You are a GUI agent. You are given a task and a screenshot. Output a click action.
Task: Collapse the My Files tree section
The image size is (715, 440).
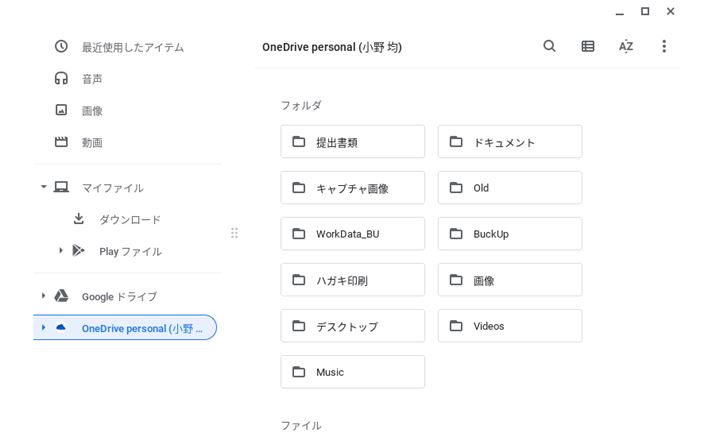(x=43, y=187)
